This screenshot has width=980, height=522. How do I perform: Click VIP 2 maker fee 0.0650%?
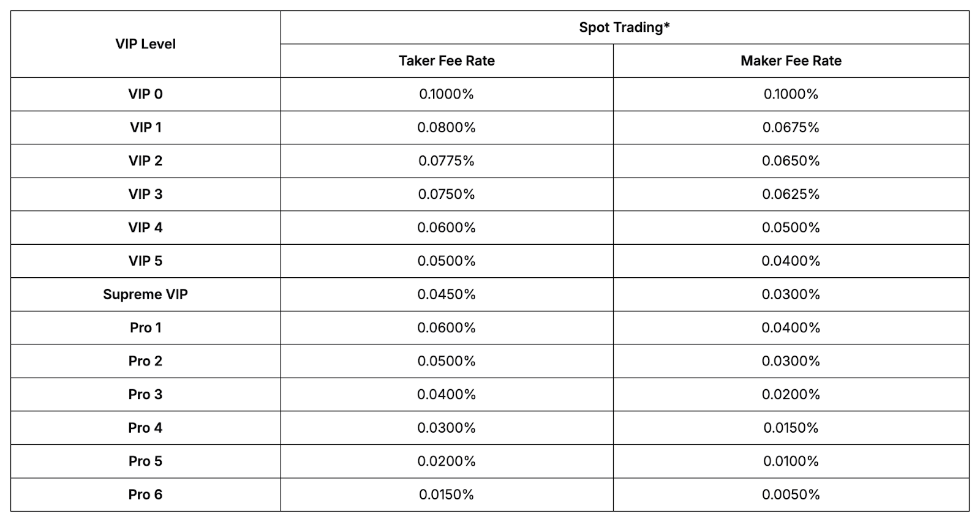pyautogui.click(x=791, y=161)
